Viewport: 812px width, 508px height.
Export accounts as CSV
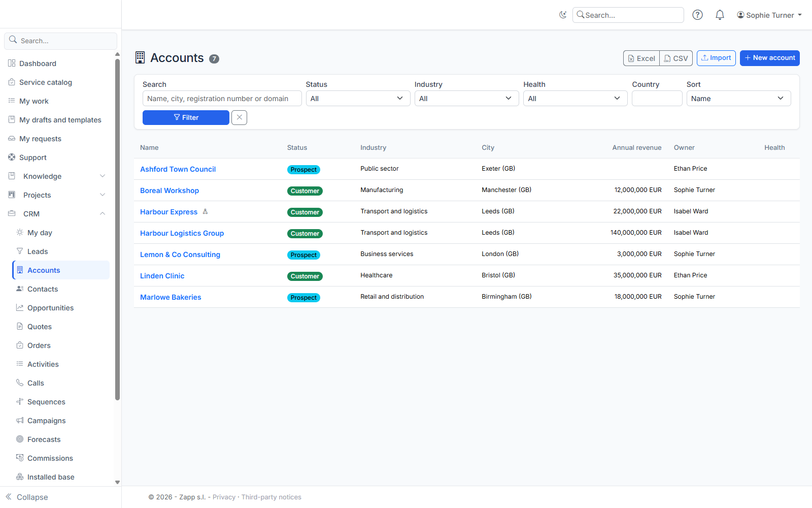coord(676,58)
